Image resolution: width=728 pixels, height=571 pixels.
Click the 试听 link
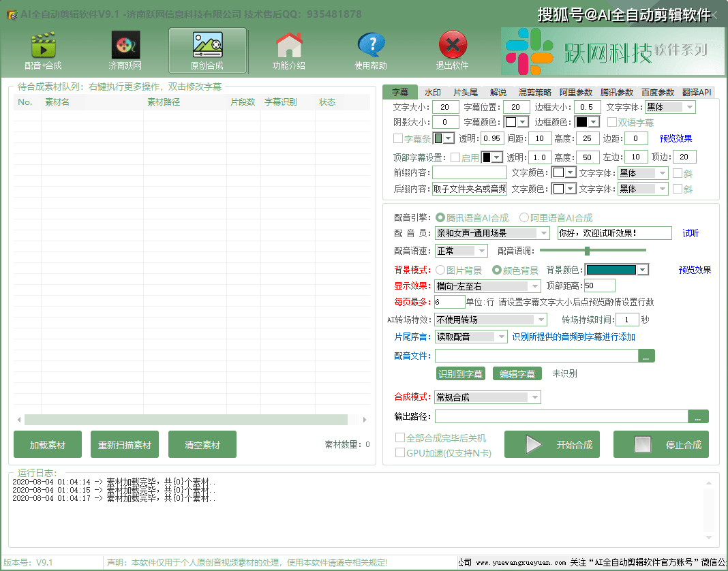point(691,233)
